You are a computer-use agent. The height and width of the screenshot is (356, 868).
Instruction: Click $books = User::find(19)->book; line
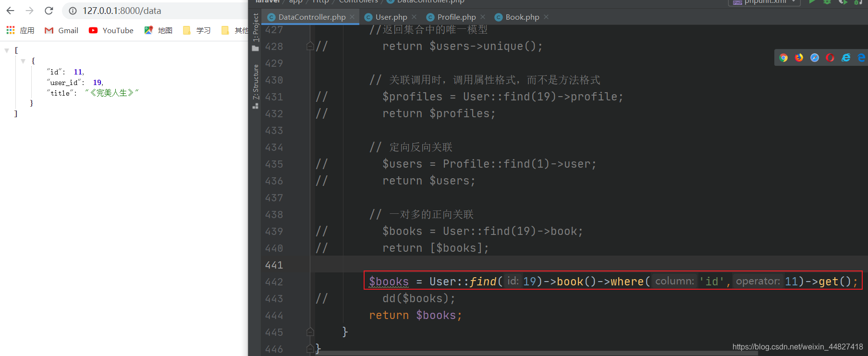coord(483,231)
